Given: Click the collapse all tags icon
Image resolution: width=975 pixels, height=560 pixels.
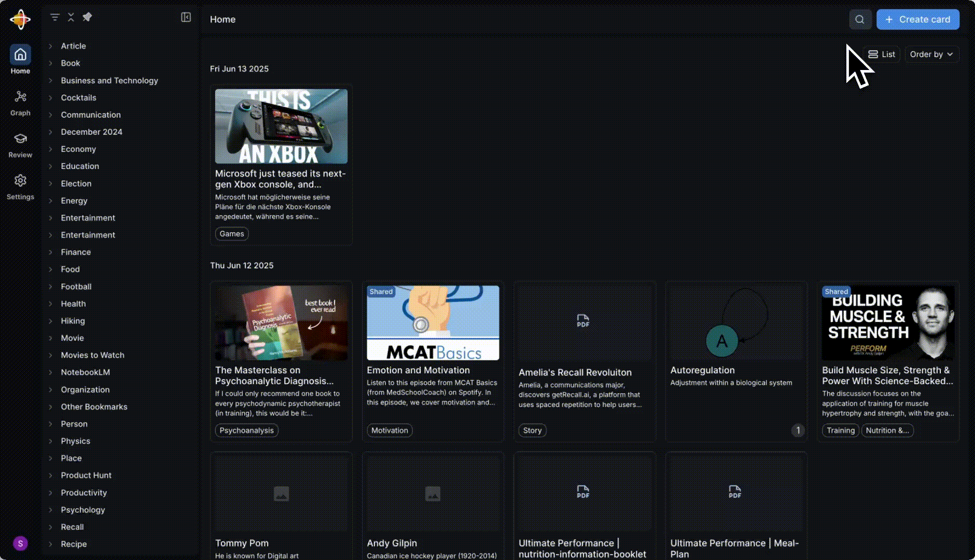Looking at the screenshot, I should pyautogui.click(x=71, y=17).
